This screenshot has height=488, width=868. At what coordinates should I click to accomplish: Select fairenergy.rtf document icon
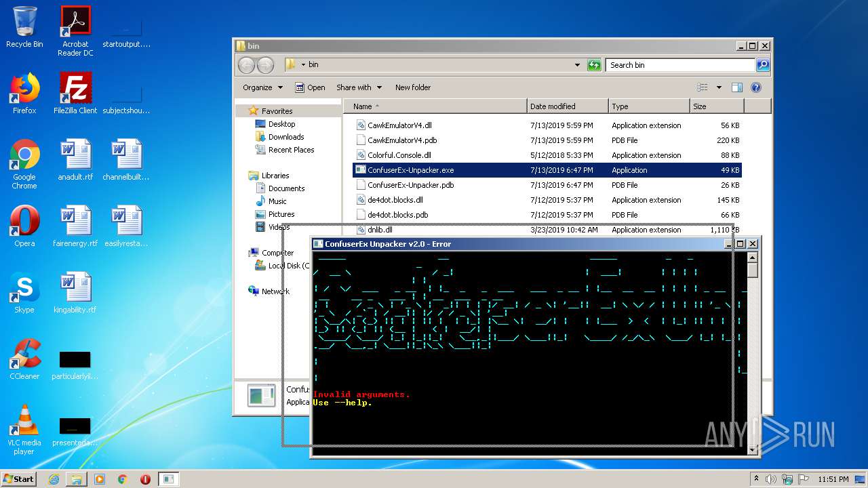point(75,226)
